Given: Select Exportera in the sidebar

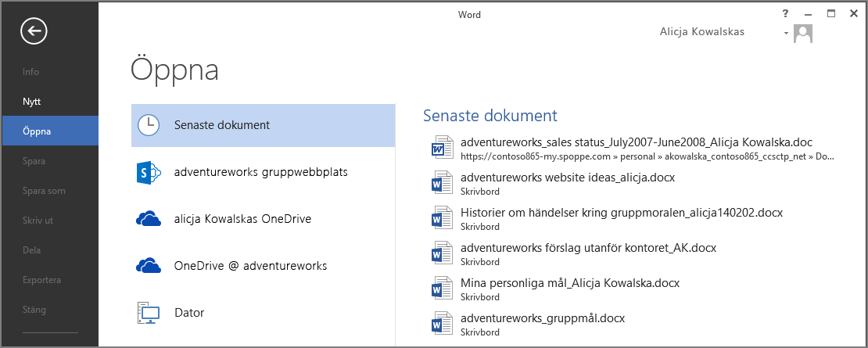Looking at the screenshot, I should coord(50,280).
